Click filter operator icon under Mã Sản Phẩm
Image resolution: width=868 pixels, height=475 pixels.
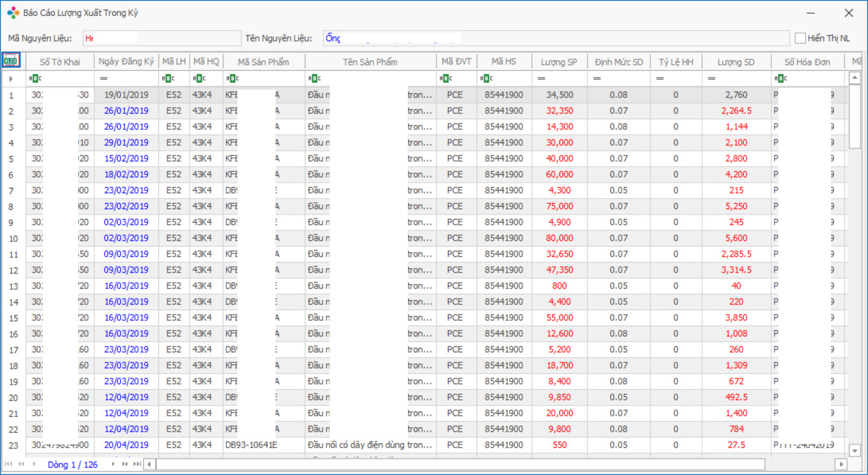point(232,78)
